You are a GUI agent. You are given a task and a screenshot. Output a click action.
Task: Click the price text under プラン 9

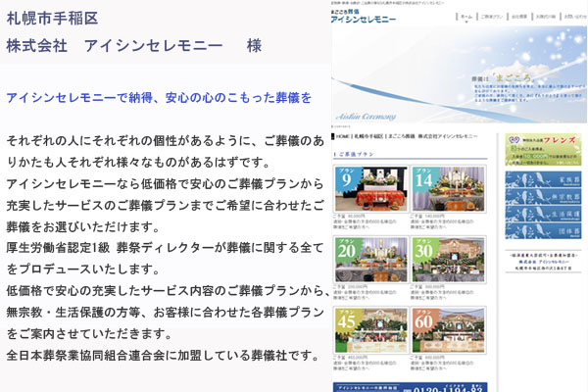[349, 216]
